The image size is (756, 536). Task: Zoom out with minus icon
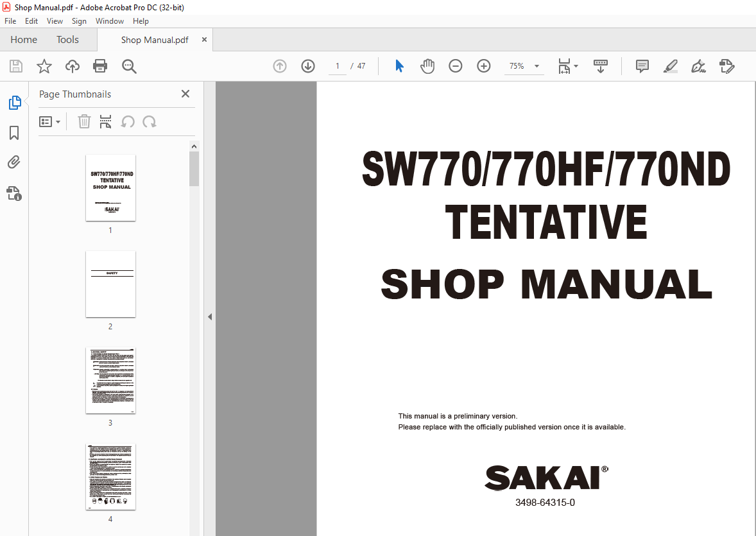click(455, 66)
